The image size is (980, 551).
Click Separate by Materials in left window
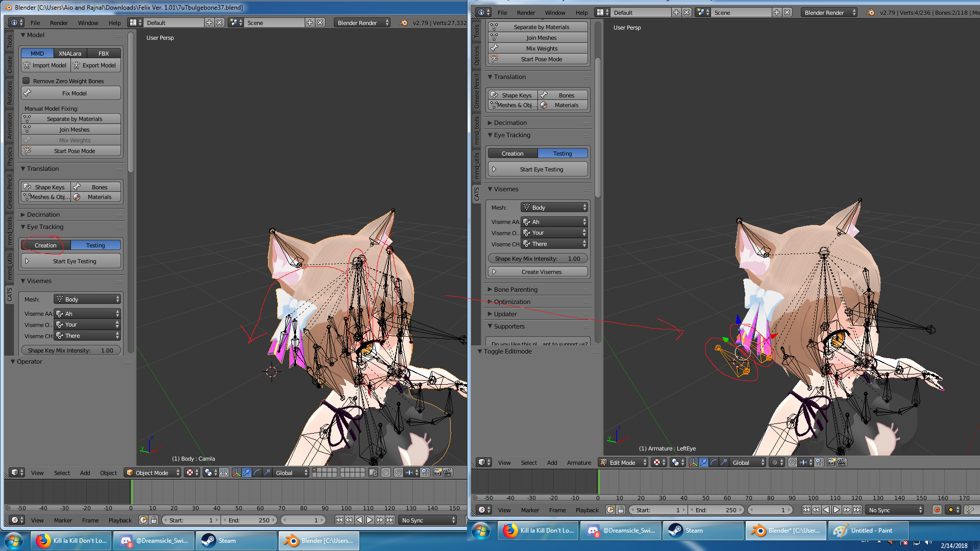coord(71,119)
